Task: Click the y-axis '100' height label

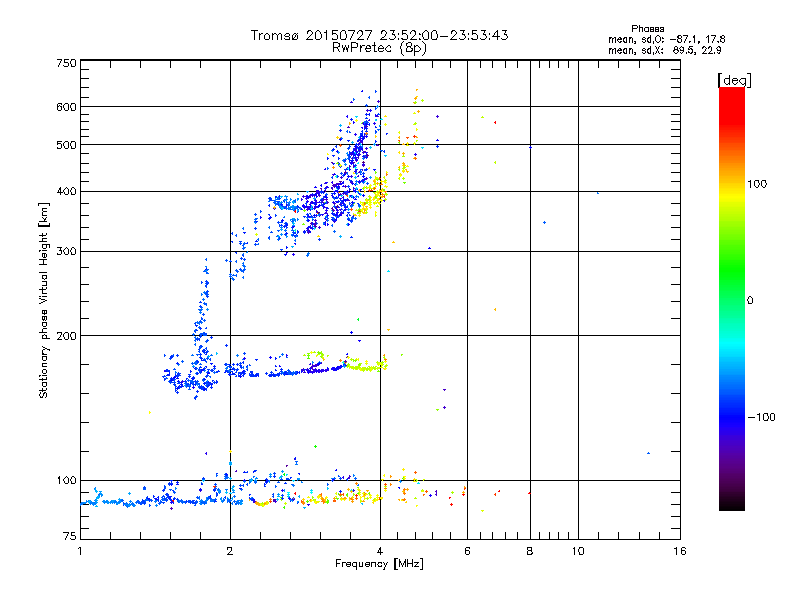Action: (66, 481)
